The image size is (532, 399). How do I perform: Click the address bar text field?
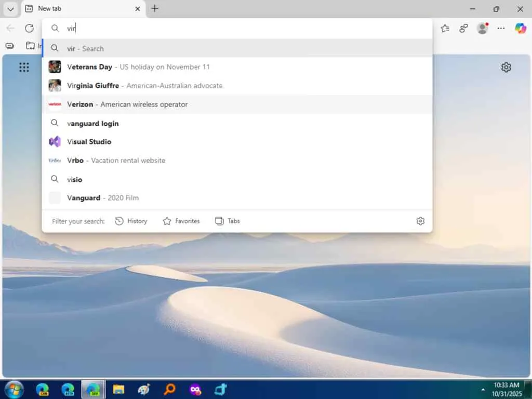237,28
